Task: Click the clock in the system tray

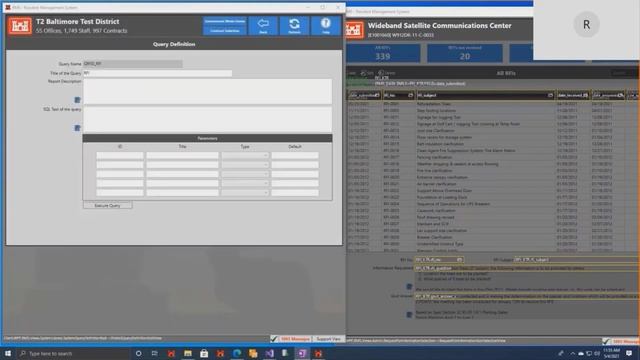Action: [x=611, y=353]
